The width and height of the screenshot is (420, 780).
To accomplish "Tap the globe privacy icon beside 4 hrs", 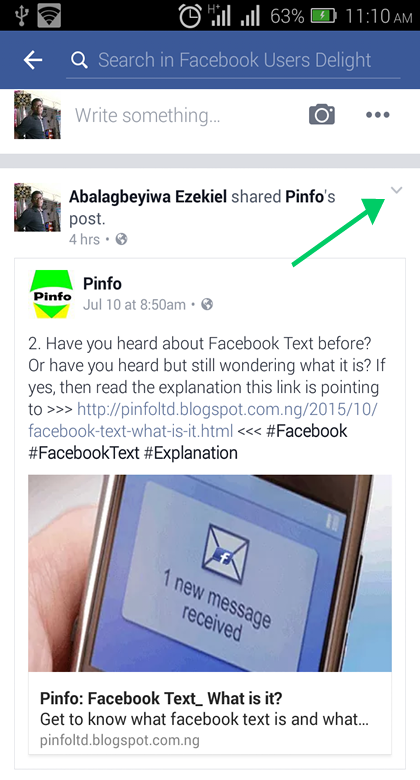I will click(121, 239).
